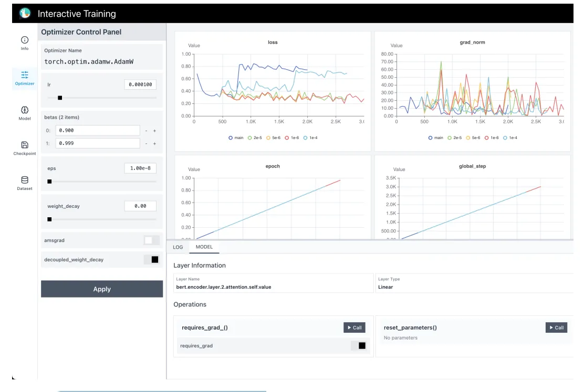584x392 pixels.
Task: Select the Optimizer sliders icon
Action: (x=25, y=75)
